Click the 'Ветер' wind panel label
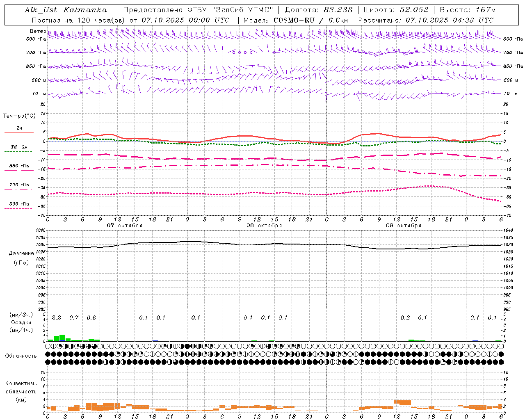The width and height of the screenshot is (525, 420). tap(37, 31)
